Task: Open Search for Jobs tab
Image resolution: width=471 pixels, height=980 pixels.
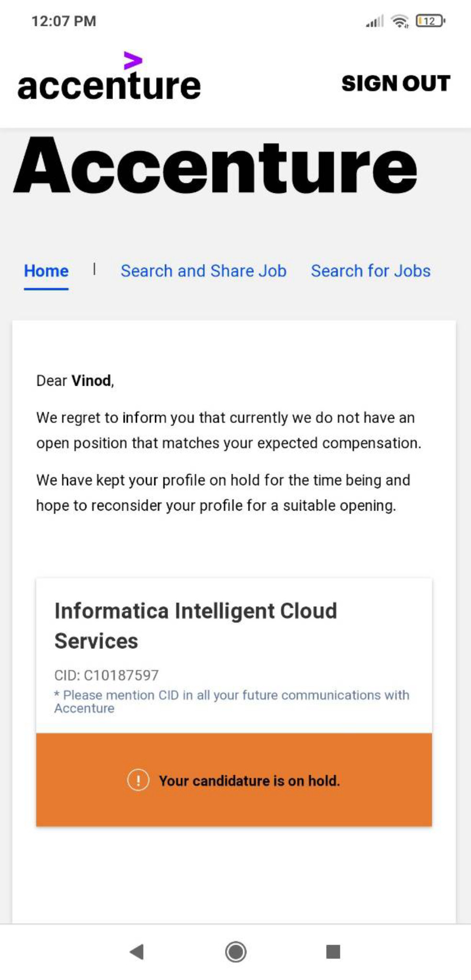Action: coord(371,271)
